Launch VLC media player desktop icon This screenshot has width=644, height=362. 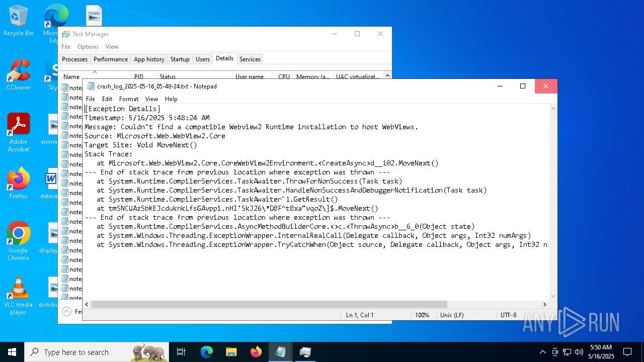coord(19,296)
